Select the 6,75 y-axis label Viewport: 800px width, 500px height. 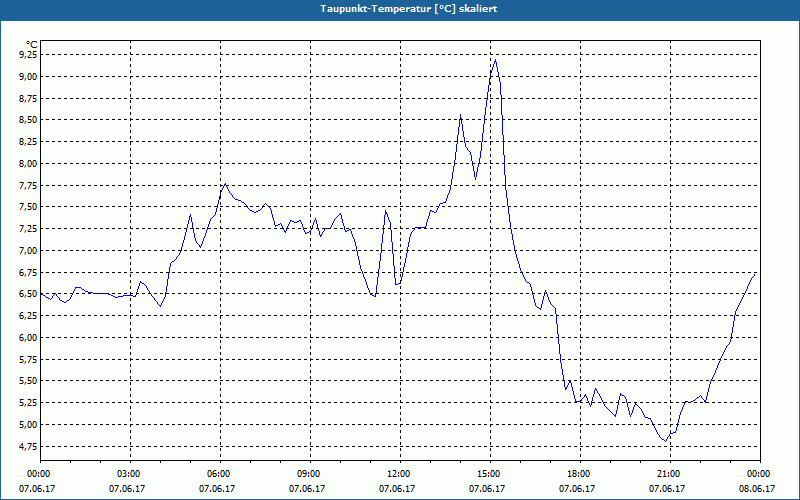click(28, 272)
